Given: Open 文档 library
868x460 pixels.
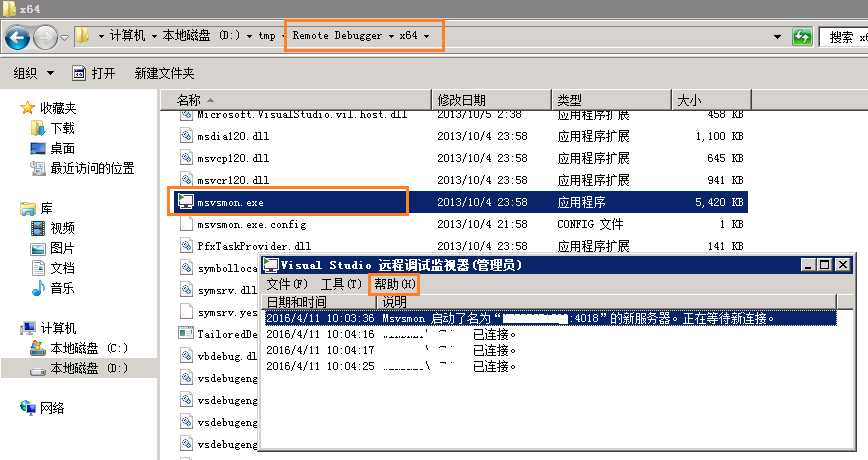Looking at the screenshot, I should click(x=53, y=268).
